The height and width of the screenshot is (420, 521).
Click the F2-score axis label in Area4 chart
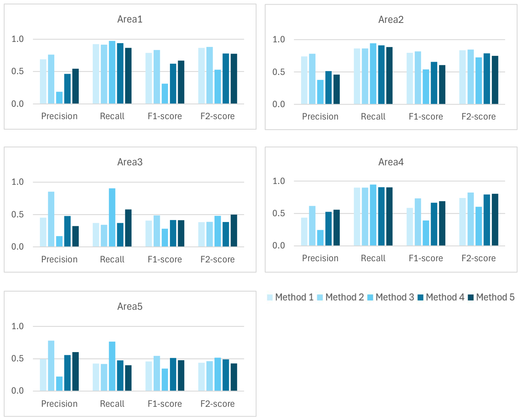tap(479, 259)
